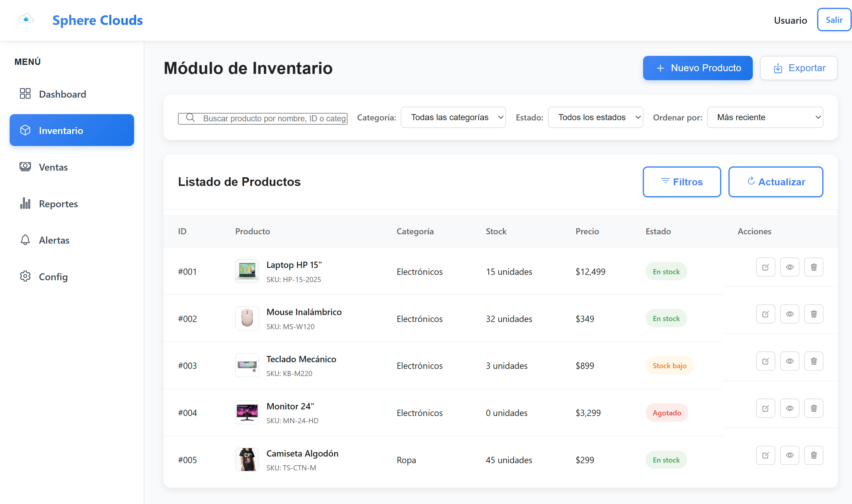852x504 pixels.
Task: Open the Categoría dropdown
Action: [x=453, y=117]
